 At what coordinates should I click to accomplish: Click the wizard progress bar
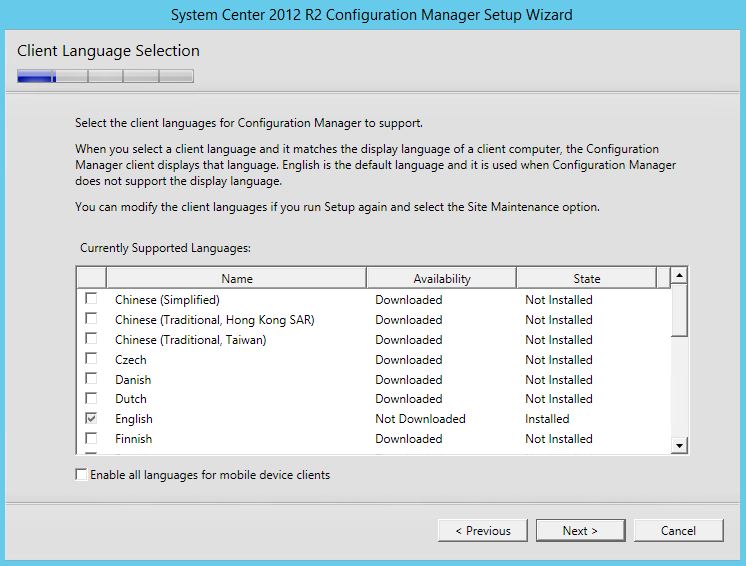[x=105, y=76]
